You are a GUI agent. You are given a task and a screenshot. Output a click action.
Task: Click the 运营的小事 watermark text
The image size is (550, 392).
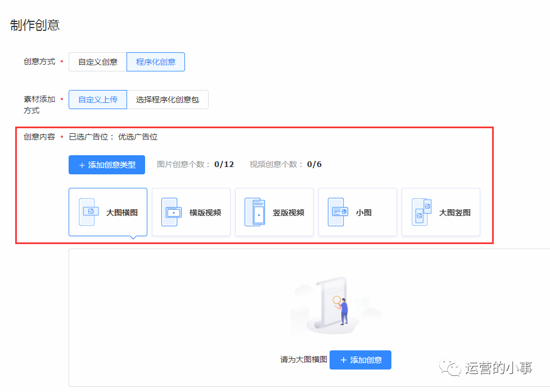[x=499, y=369]
